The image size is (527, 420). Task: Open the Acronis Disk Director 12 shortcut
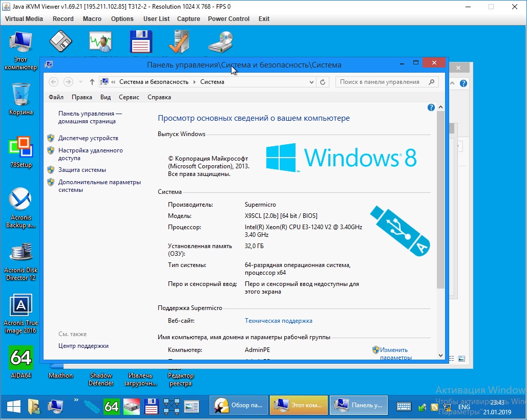(21, 262)
